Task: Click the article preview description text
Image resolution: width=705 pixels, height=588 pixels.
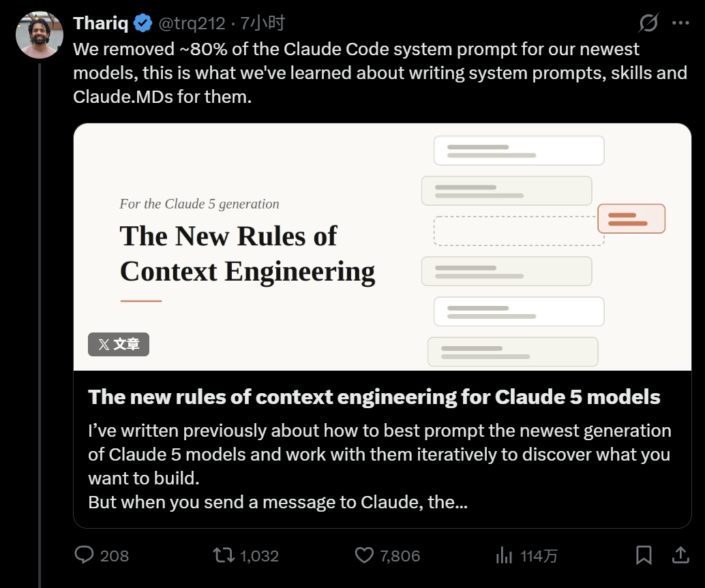Action: tap(380, 466)
